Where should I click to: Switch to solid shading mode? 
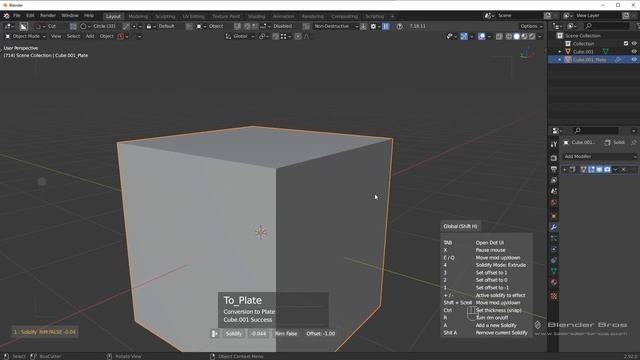pyautogui.click(x=516, y=36)
